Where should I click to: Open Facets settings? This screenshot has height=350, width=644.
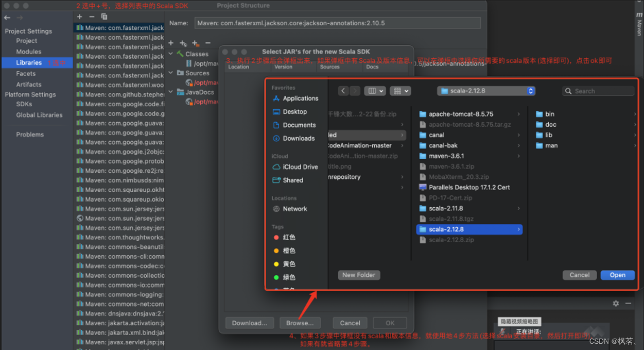[26, 74]
